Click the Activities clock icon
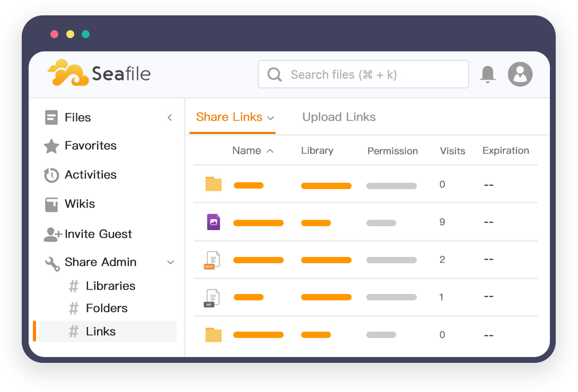578x392 pixels. [51, 175]
